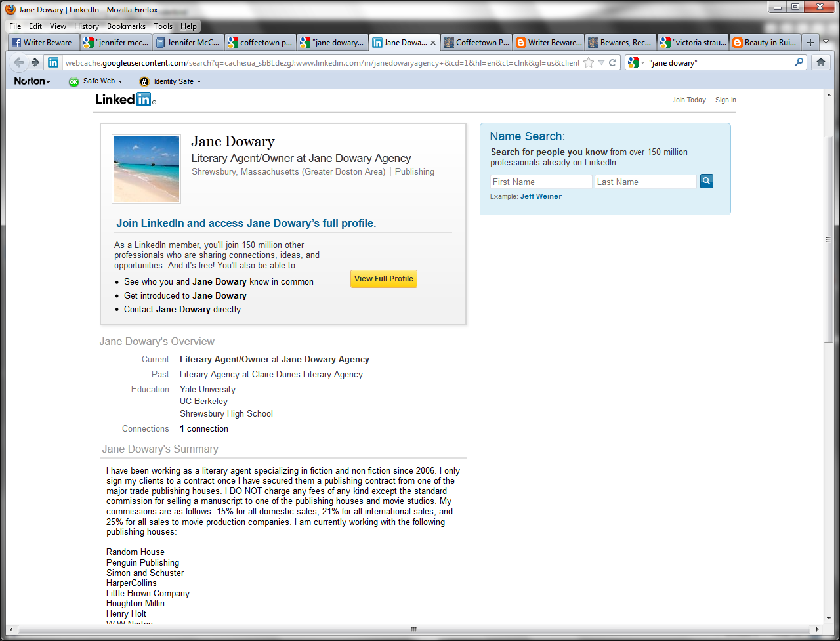Viewport: 840px width, 641px height.
Task: Click the browser forward arrow button
Action: [x=35, y=62]
